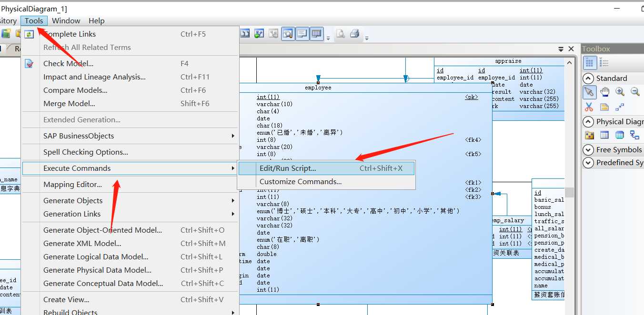Screen dimensions: 644x315
Task: Select the scissors Delete tool
Action: tap(589, 107)
